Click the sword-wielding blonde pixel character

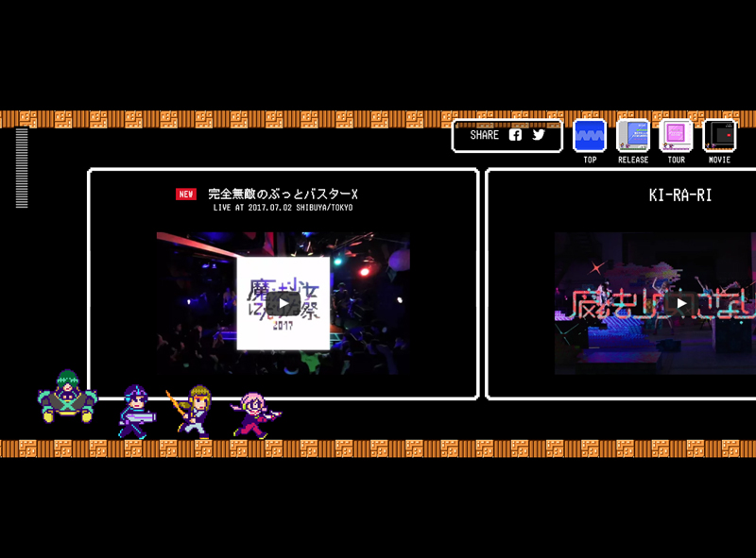click(194, 410)
